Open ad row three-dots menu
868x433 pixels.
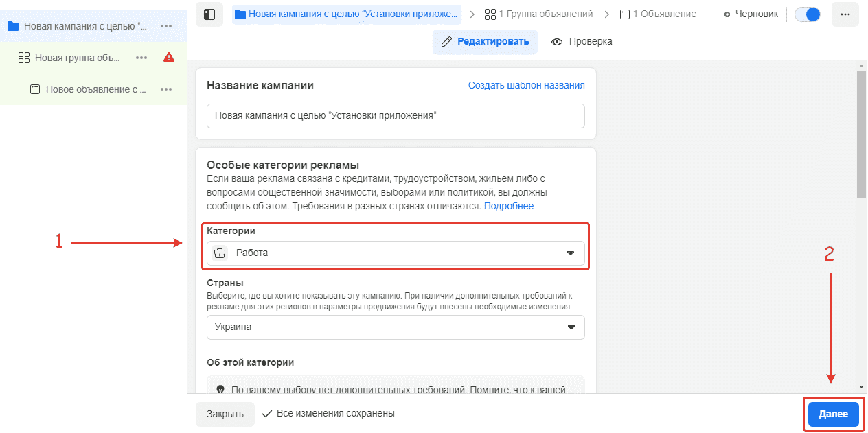(166, 89)
